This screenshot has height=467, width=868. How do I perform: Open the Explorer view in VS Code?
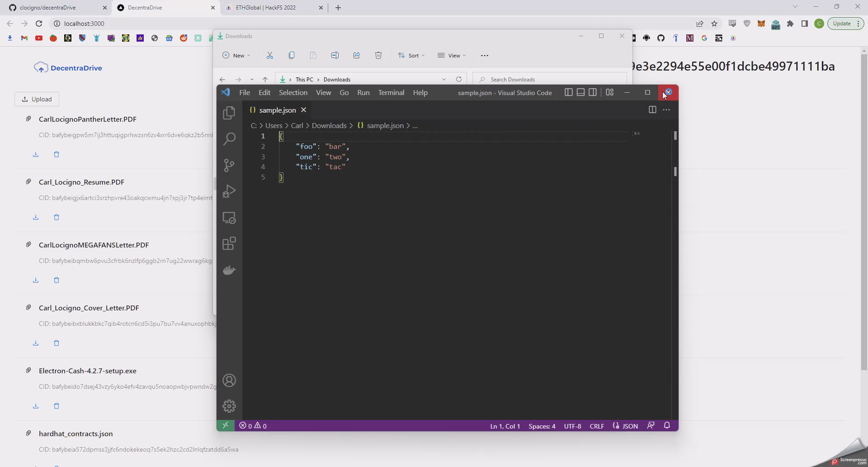coord(229,113)
